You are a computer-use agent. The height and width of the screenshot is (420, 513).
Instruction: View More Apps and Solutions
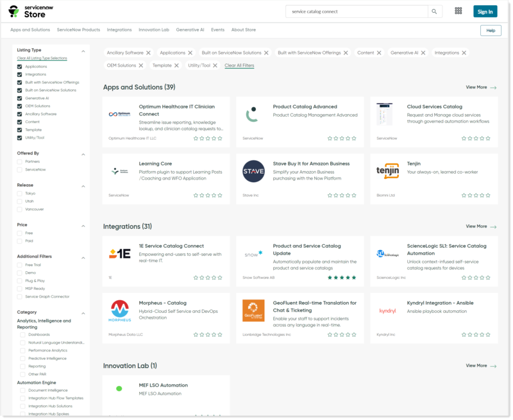click(x=482, y=87)
